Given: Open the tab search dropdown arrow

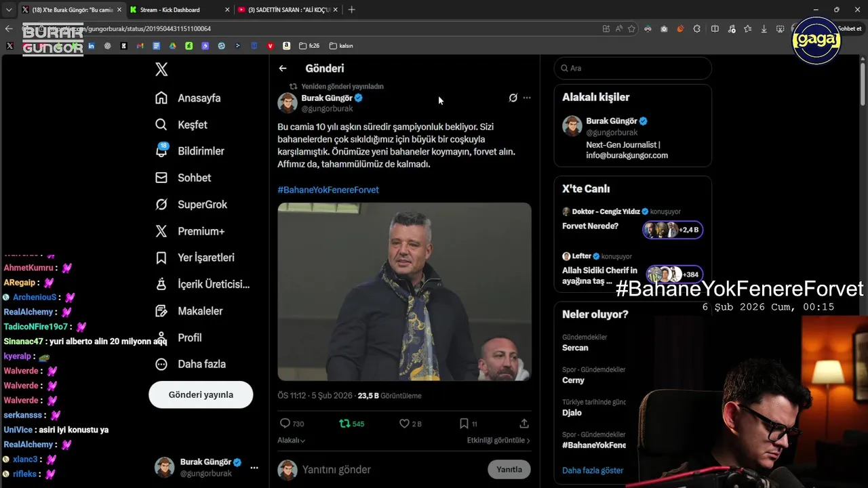Looking at the screenshot, I should 8,9.
